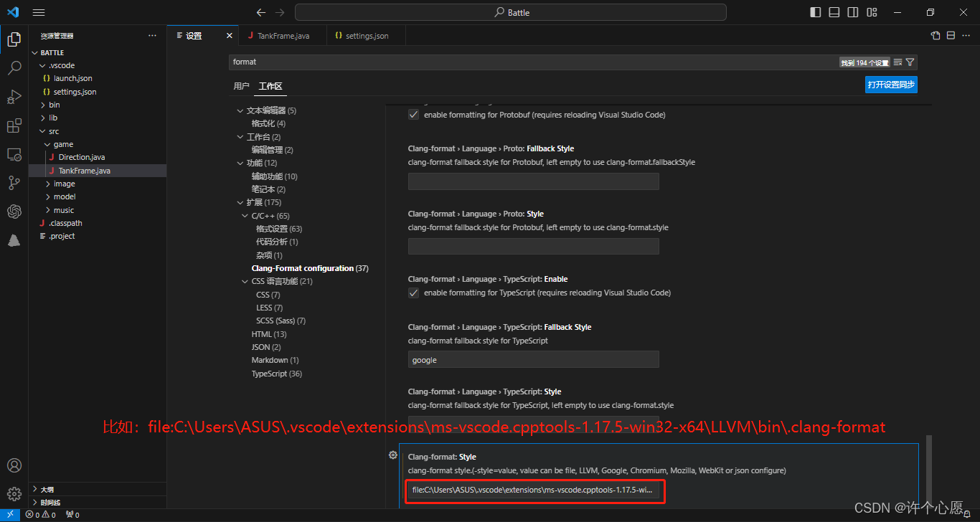Select Clang-Format configuration (37) category

click(x=310, y=268)
